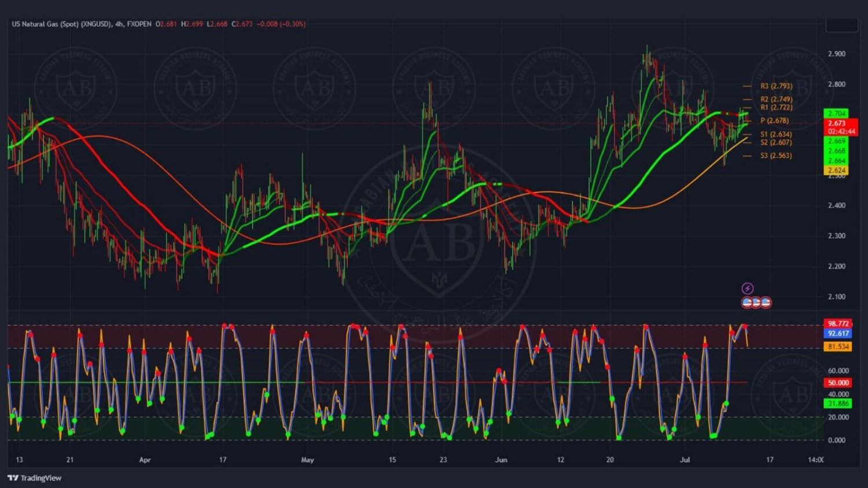Click the blue 92.617 oscillator value tag
The width and height of the screenshot is (868, 488).
838,334
